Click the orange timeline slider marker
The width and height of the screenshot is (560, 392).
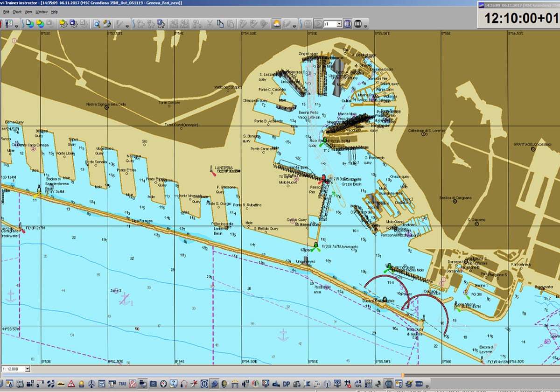tap(402, 375)
